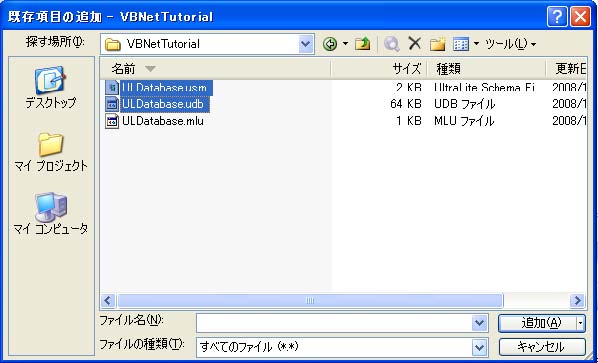
Task: Click the Search the Web icon
Action: (x=392, y=45)
